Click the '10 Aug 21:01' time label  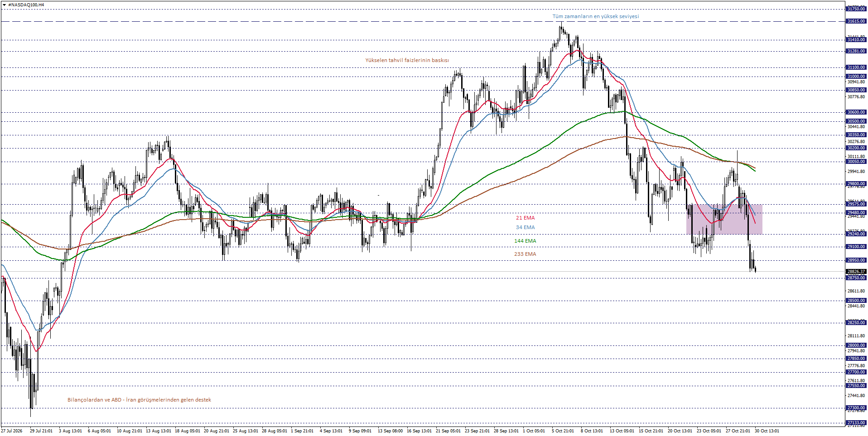130,431
